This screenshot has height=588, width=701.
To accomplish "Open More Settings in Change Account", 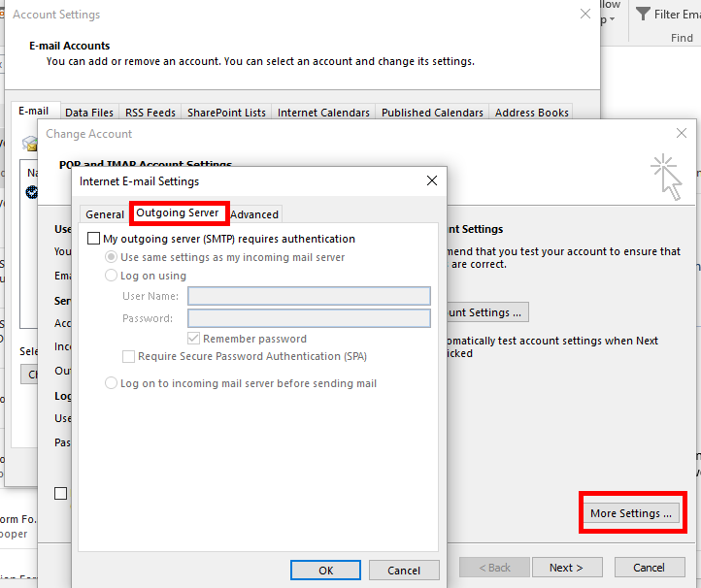I will [631, 513].
